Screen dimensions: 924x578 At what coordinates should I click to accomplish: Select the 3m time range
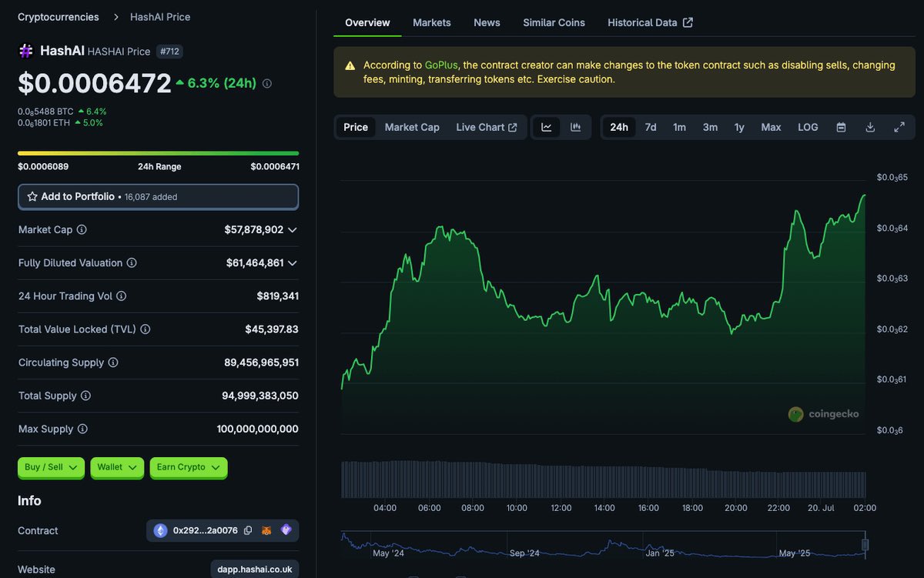710,127
